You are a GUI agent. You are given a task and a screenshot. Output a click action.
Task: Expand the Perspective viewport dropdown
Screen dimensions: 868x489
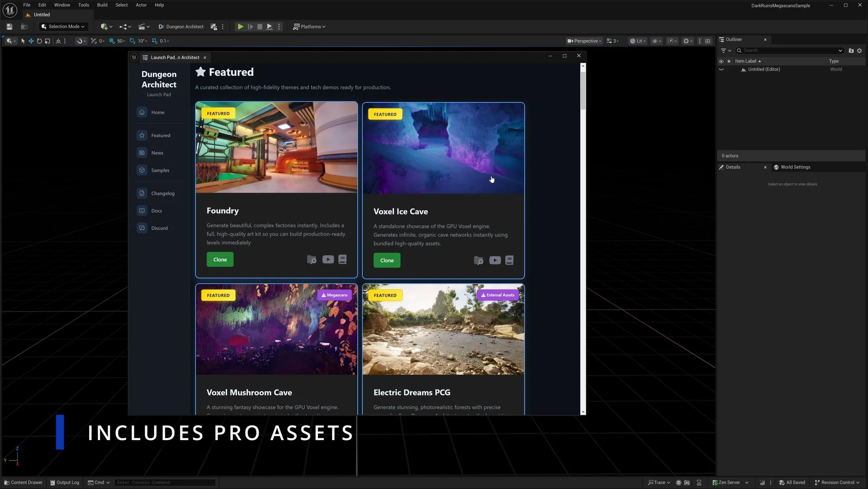[x=585, y=41]
